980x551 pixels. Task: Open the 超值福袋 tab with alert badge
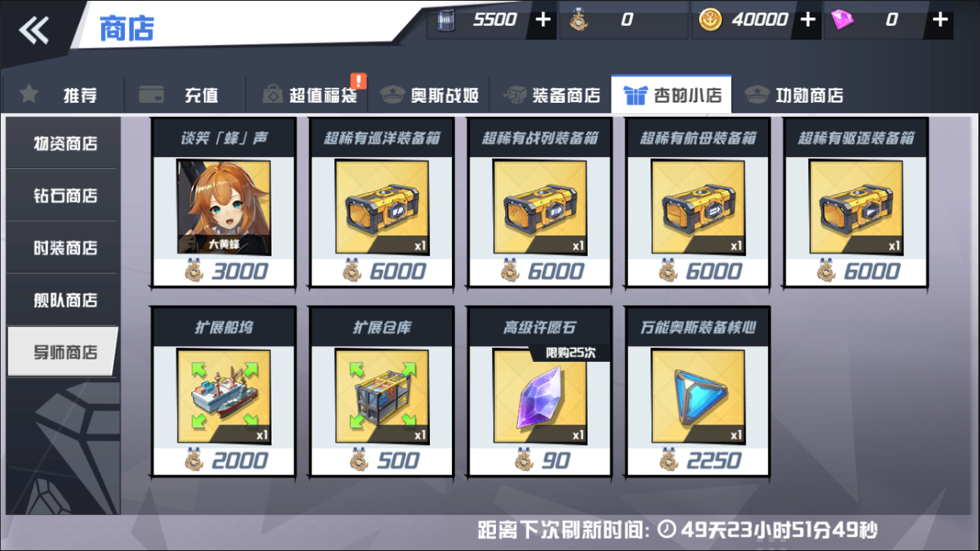coord(309,95)
